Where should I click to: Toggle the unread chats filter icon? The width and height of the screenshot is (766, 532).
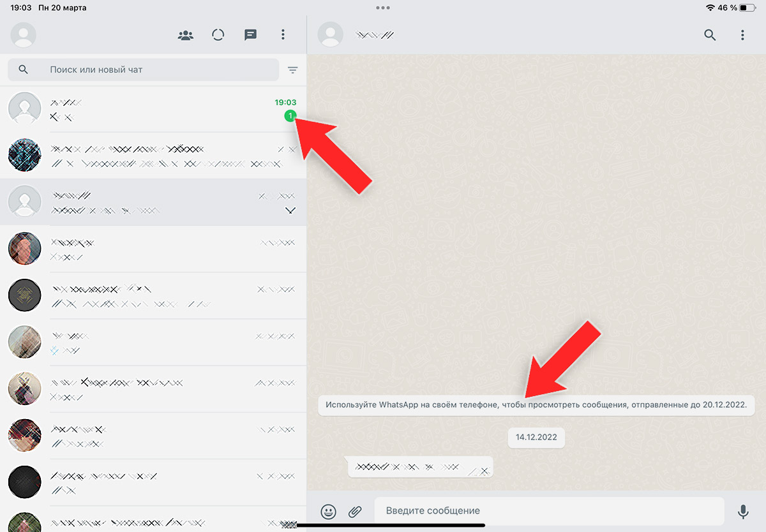point(293,70)
